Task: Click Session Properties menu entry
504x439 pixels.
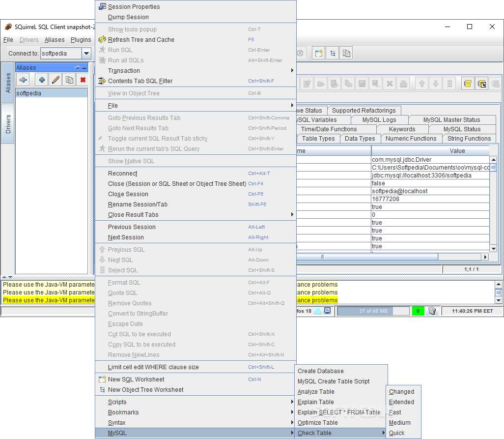Action: [196, 7]
